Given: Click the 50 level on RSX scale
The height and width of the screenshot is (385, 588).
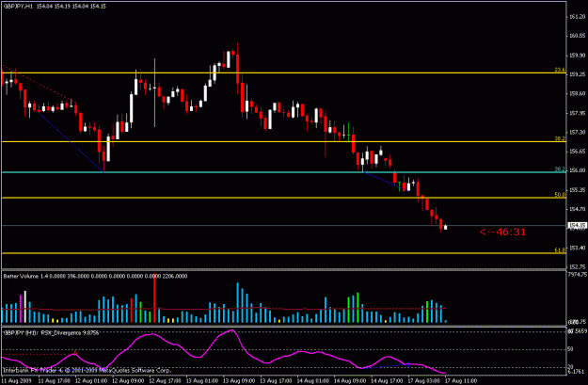Looking at the screenshot, I should 570,349.
